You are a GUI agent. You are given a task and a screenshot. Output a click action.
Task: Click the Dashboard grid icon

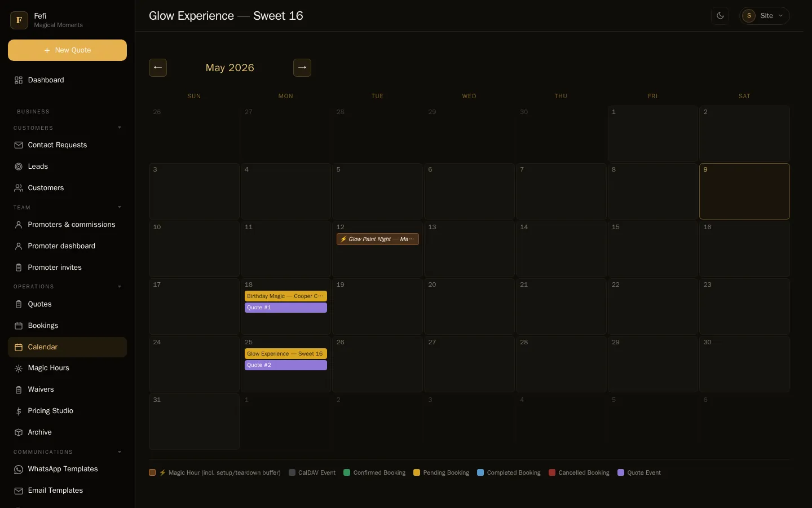pos(19,80)
